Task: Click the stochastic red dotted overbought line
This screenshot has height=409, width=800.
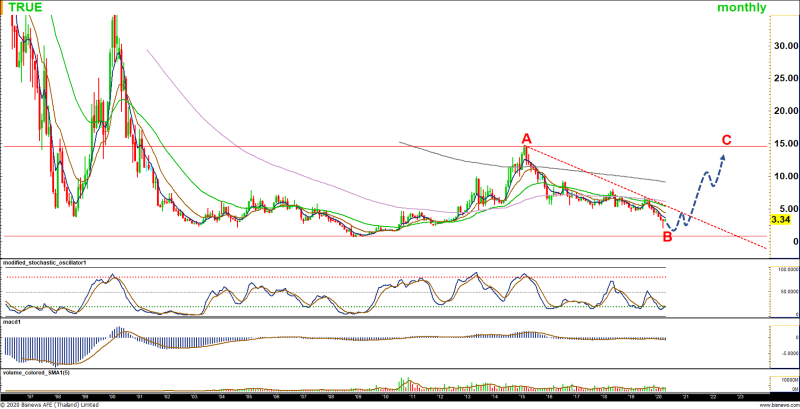Action: (300, 277)
